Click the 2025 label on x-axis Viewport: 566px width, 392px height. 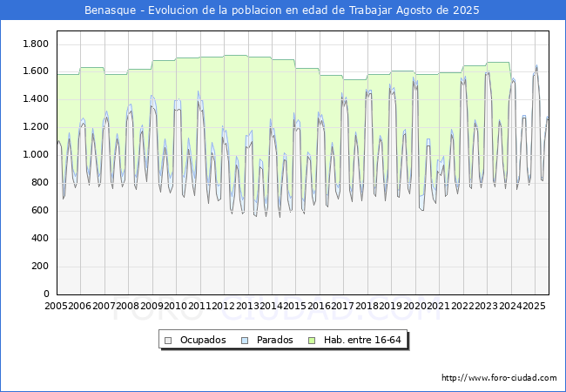(x=532, y=307)
